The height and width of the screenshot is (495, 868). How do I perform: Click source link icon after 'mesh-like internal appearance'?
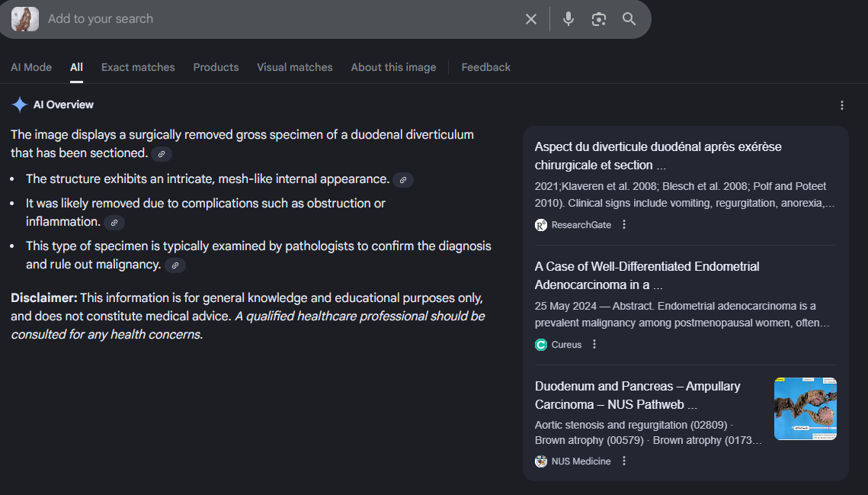tap(403, 180)
